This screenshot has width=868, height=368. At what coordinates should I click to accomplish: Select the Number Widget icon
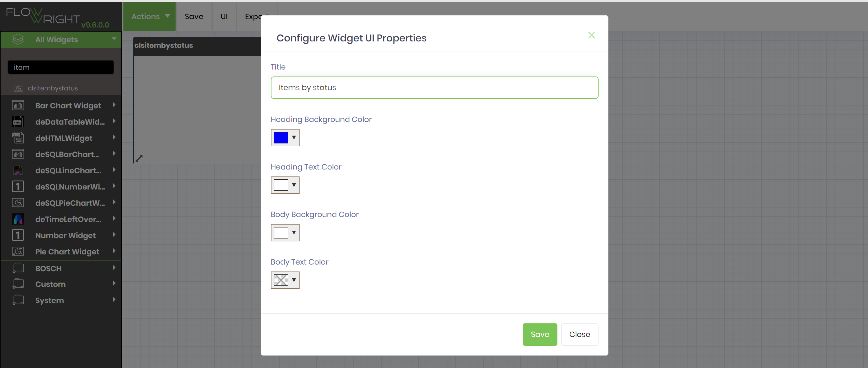click(x=18, y=235)
